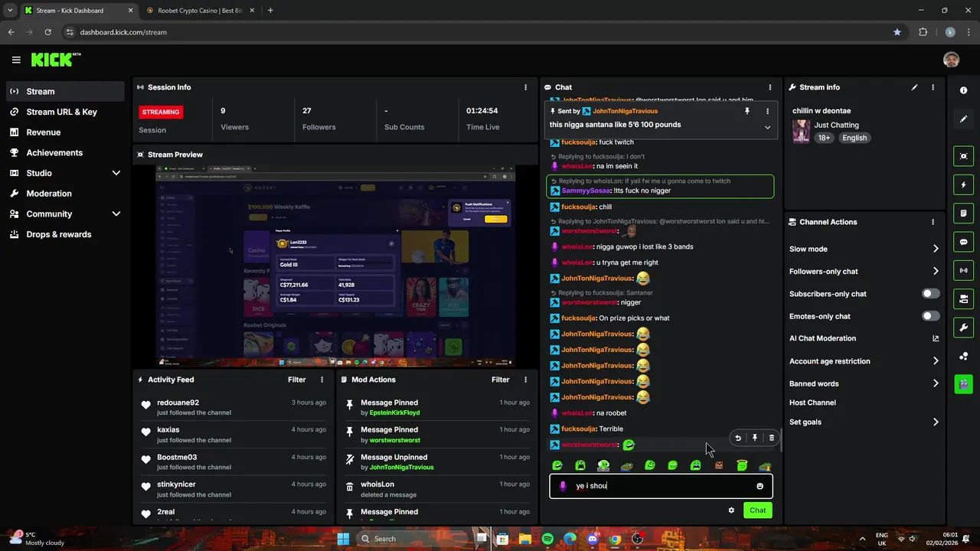Toggle the channel actions icon in right rail

[963, 298]
